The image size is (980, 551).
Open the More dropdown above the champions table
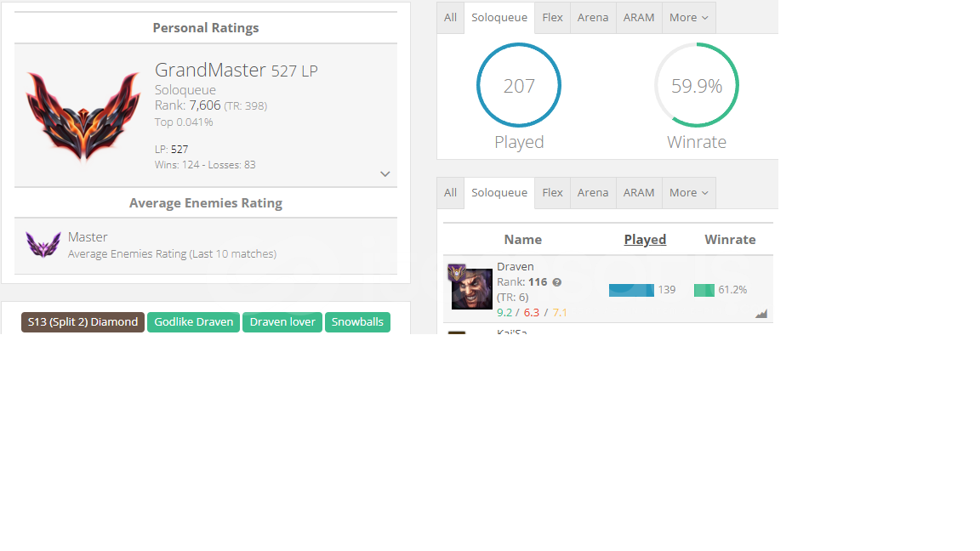(x=689, y=192)
